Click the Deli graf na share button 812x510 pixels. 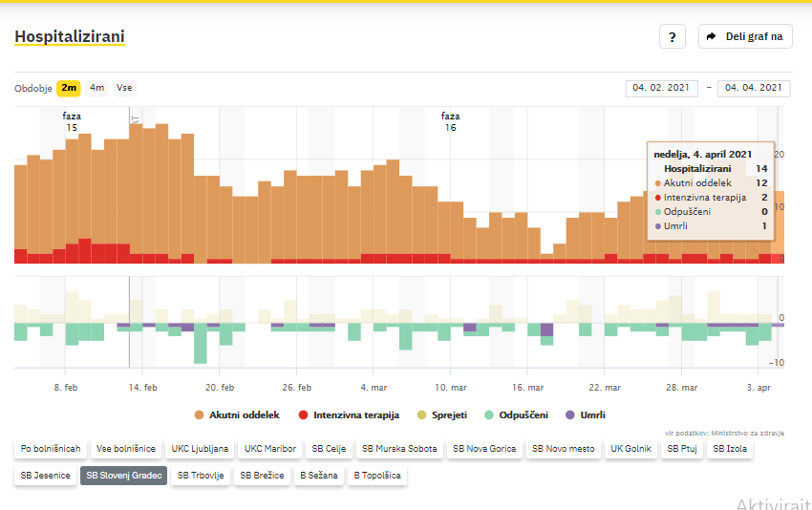tap(745, 37)
